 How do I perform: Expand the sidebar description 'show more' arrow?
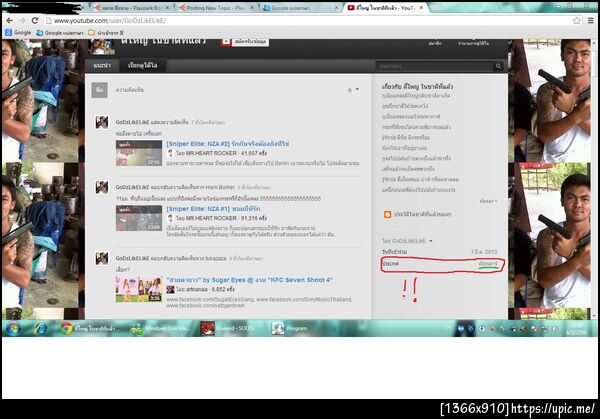click(489, 201)
